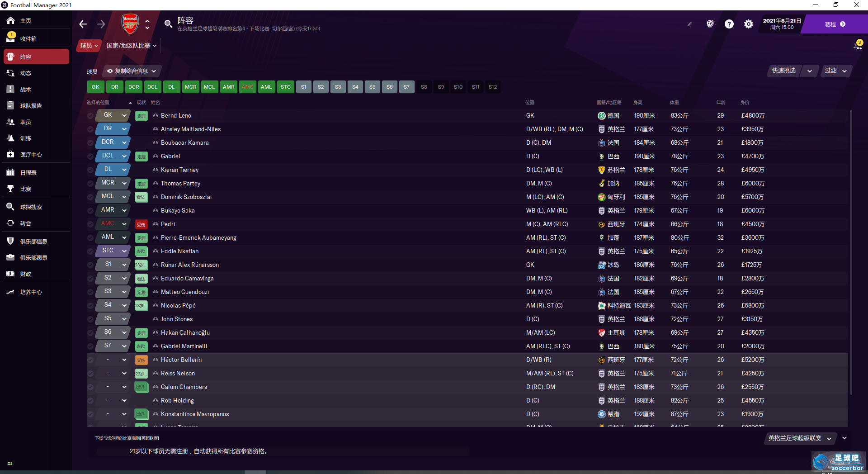This screenshot has height=474, width=868.
Task: Click the pencil edit icon
Action: 690,24
